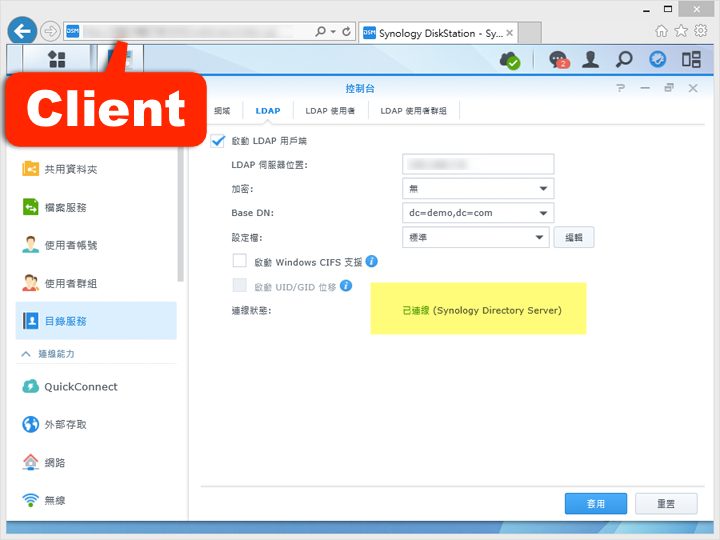
Task: Open the browser settings gear icon
Action: click(701, 31)
